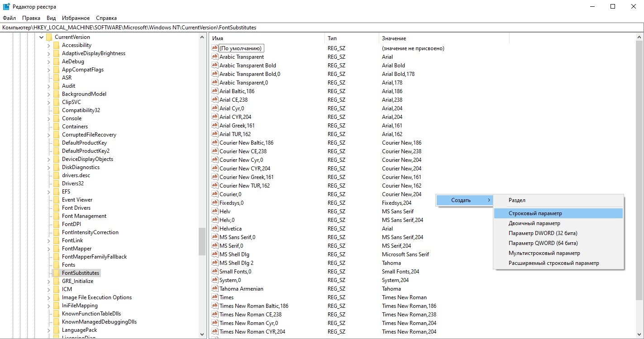Click the tree pane vertical scrollbar thumb
Screen dimensions: 644x339
pyautogui.click(x=202, y=241)
